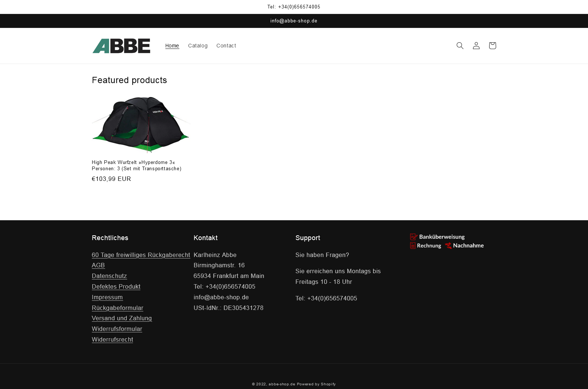588x389 pixels.
Task: Click the Rechtliches footer heading
Action: click(x=110, y=238)
